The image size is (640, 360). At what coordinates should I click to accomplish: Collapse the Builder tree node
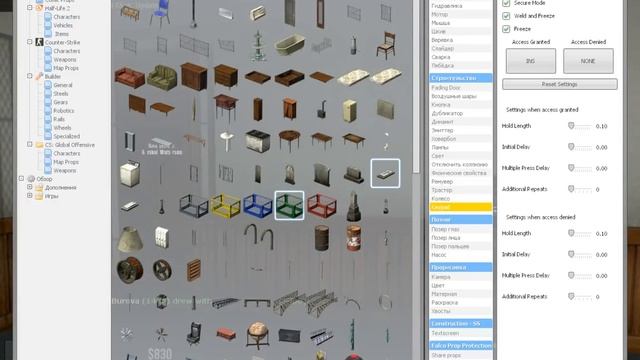tap(30, 76)
